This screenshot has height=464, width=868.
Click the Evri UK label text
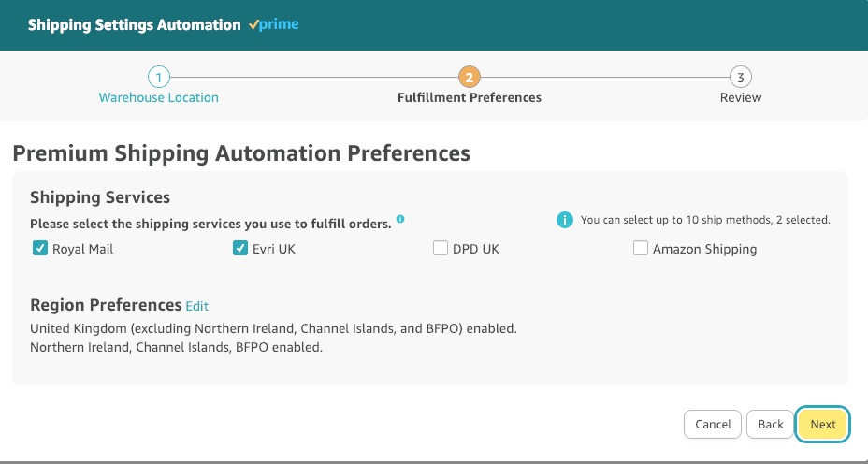tap(274, 249)
